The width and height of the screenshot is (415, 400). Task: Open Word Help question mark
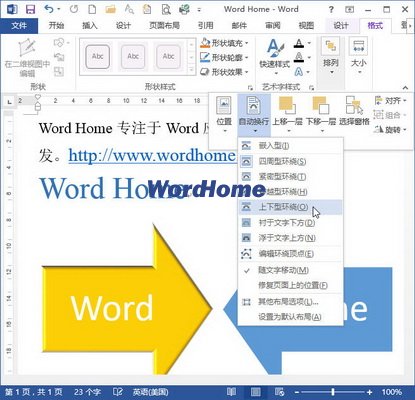tap(331, 10)
